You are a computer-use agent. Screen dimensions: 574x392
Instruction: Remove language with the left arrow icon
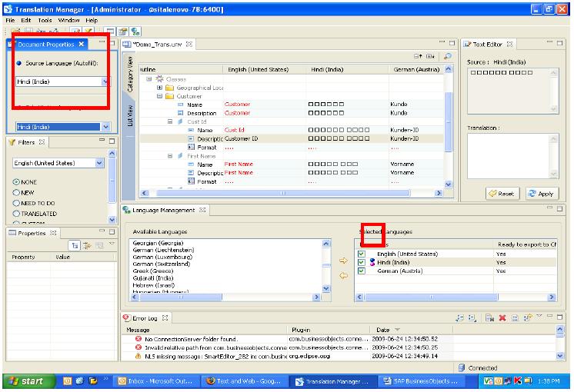[x=343, y=275]
